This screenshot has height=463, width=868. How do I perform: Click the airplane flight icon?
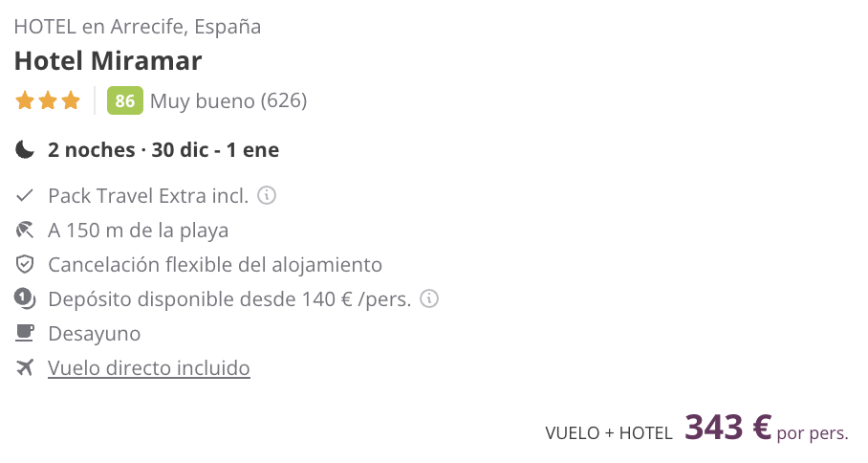pos(24,367)
